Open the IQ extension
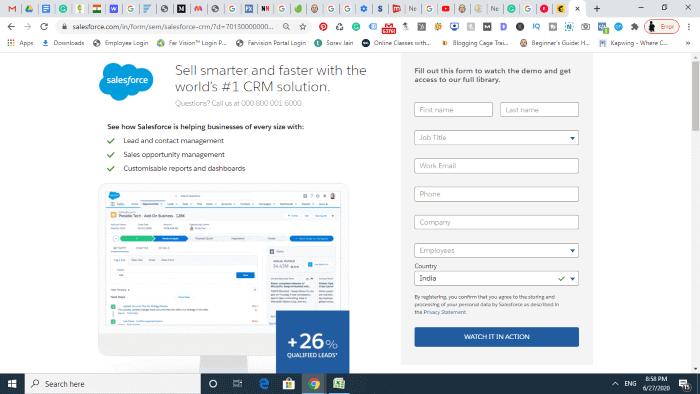 (536, 27)
